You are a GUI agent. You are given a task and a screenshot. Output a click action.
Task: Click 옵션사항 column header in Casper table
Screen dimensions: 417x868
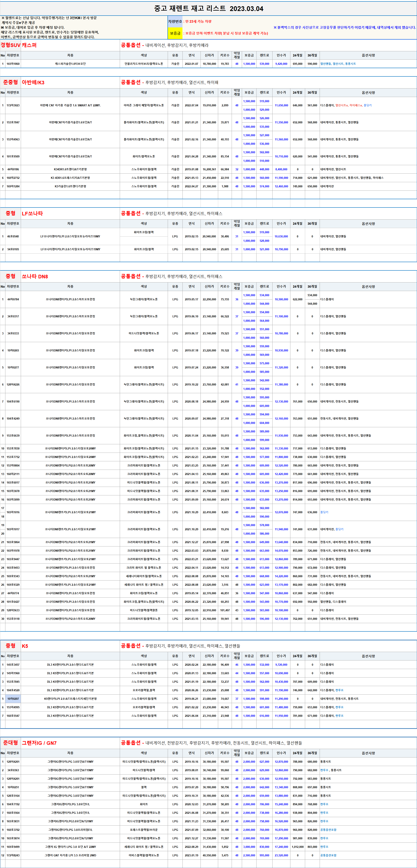pos(368,55)
